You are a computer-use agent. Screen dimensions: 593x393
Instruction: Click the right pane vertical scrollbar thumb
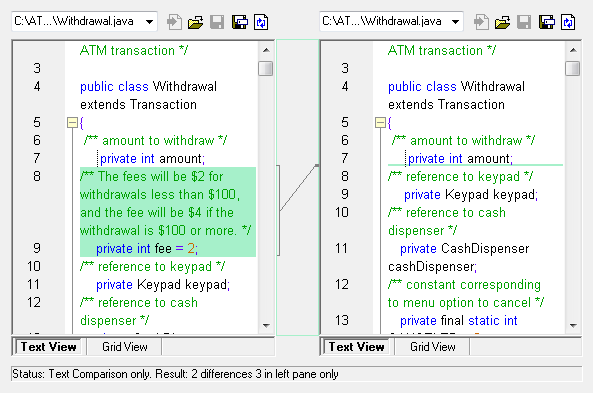click(573, 68)
